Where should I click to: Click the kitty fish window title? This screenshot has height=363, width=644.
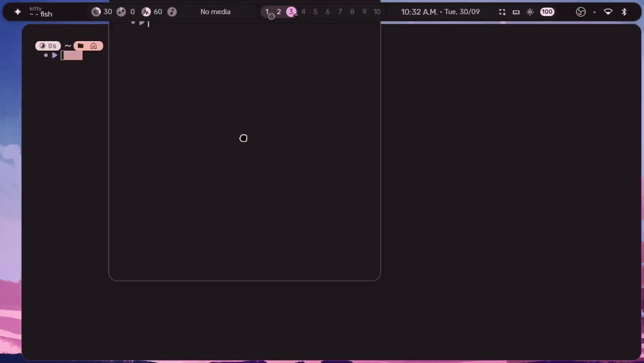pyautogui.click(x=41, y=12)
